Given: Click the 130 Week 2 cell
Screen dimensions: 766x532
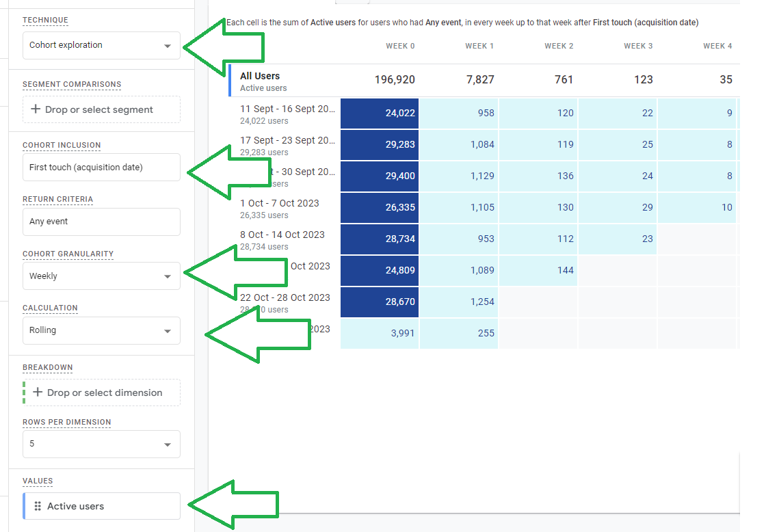Looking at the screenshot, I should click(x=538, y=208).
